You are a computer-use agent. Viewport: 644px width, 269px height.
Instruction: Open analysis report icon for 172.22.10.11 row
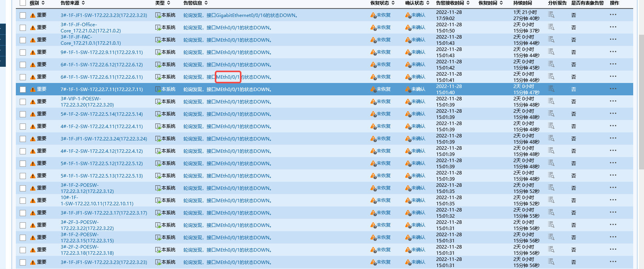551,200
